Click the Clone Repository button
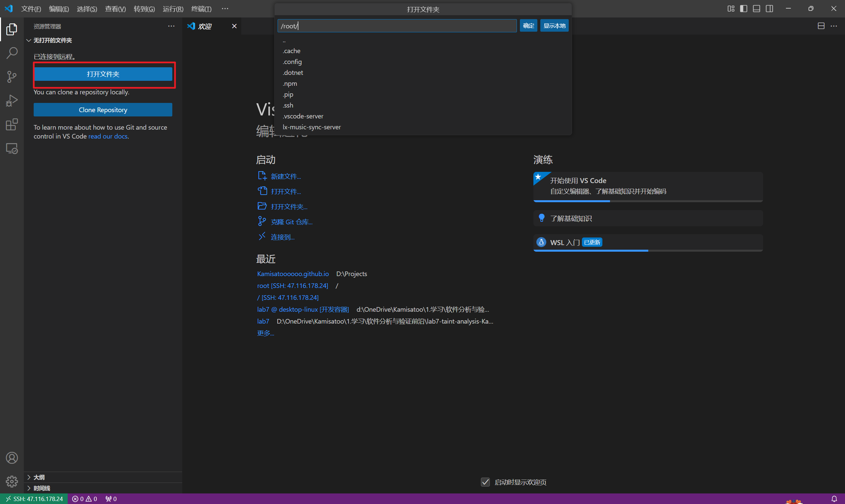845x504 pixels. (x=103, y=110)
